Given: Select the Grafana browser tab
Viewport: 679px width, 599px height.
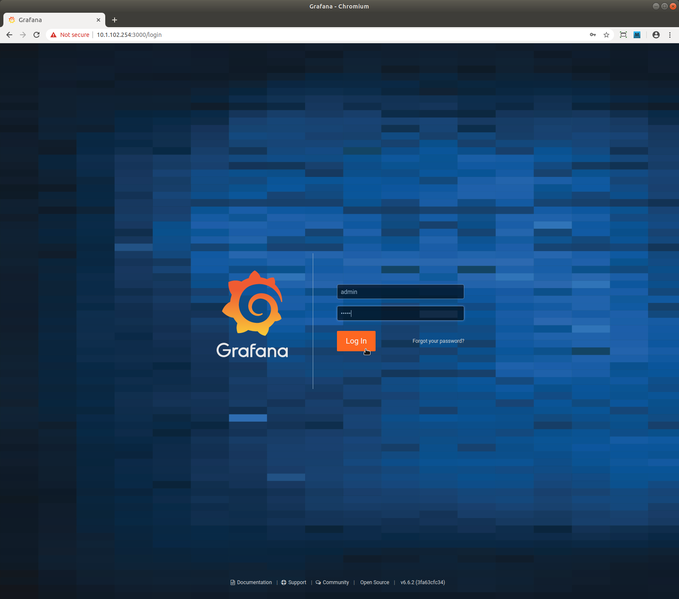Looking at the screenshot, I should pyautogui.click(x=54, y=20).
